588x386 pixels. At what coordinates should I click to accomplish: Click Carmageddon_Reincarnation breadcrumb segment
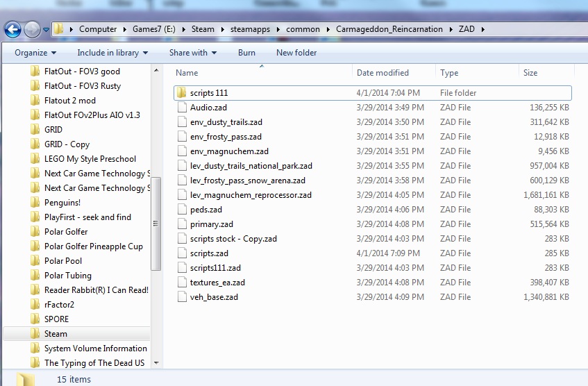[x=389, y=29]
